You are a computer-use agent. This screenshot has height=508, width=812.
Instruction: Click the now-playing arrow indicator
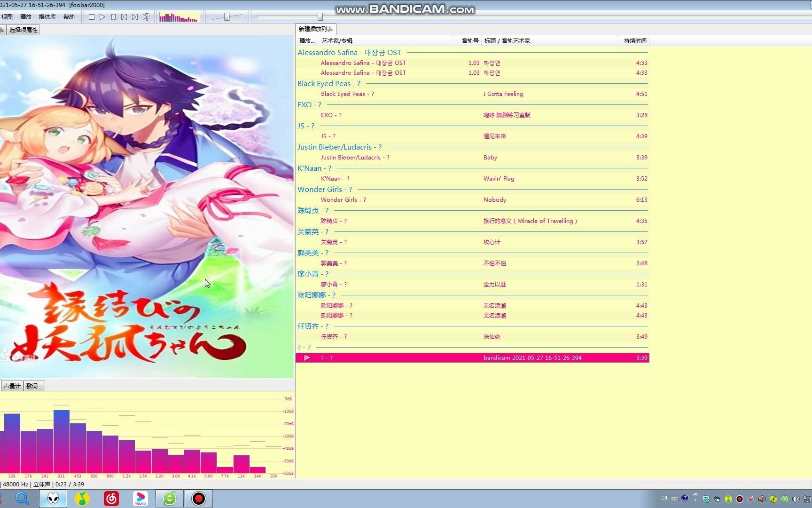point(307,358)
